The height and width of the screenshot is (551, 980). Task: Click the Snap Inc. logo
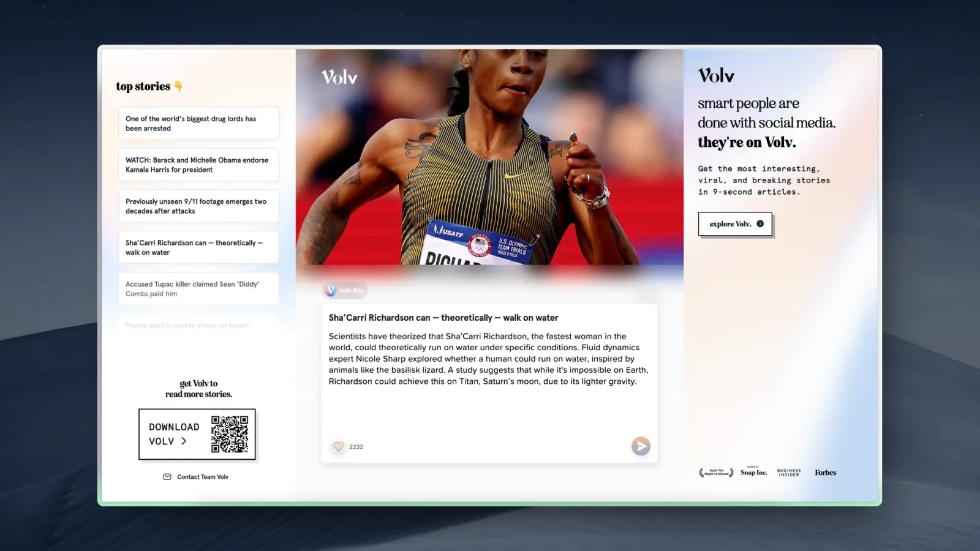pos(753,472)
